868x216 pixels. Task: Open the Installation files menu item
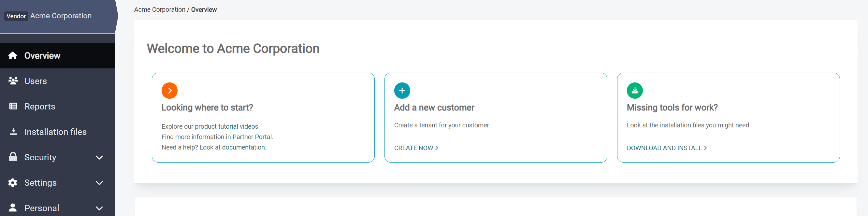click(x=55, y=132)
